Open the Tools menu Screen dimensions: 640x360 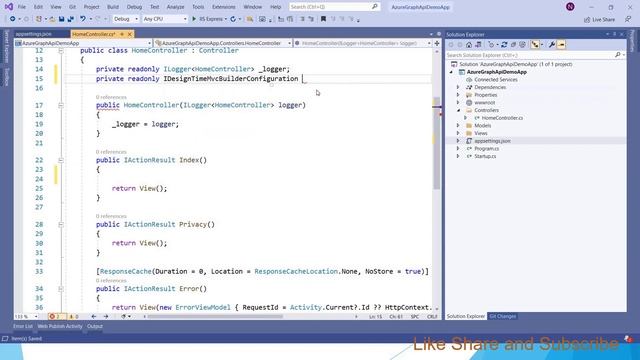(x=198, y=7)
